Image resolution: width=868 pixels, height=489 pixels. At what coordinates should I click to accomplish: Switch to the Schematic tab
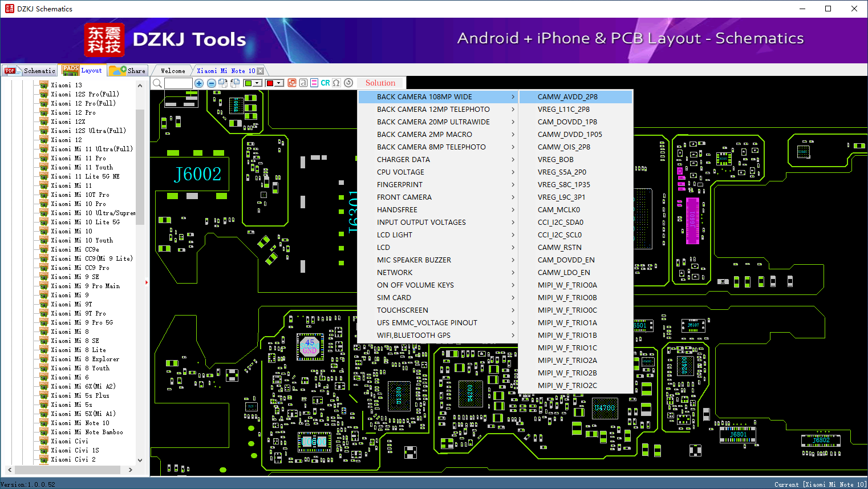point(30,71)
